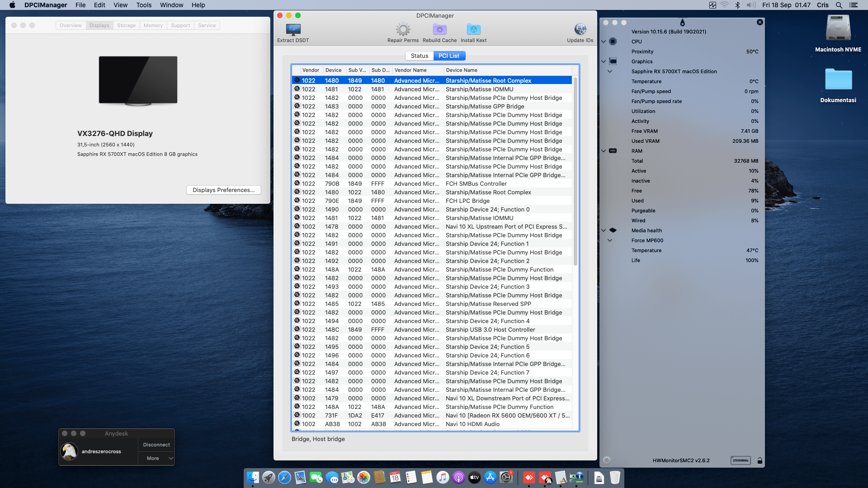
Task: Switch to the Status view in DPCIManager
Action: pyautogui.click(x=420, y=56)
